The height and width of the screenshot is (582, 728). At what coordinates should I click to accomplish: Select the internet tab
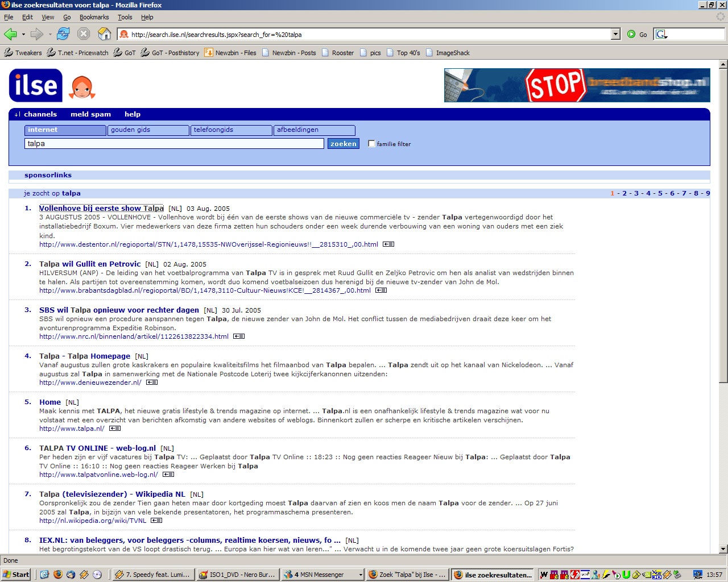[65, 130]
